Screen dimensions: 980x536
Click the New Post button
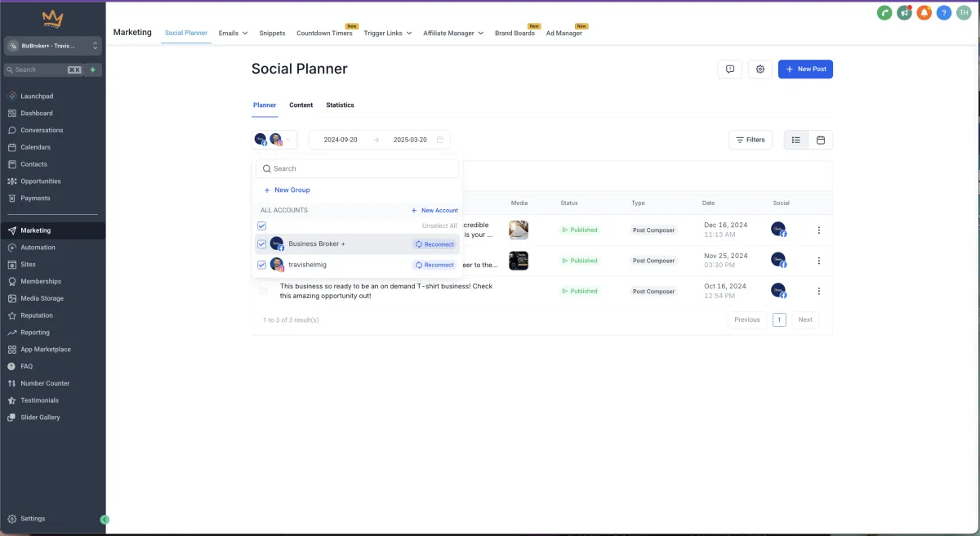click(805, 69)
